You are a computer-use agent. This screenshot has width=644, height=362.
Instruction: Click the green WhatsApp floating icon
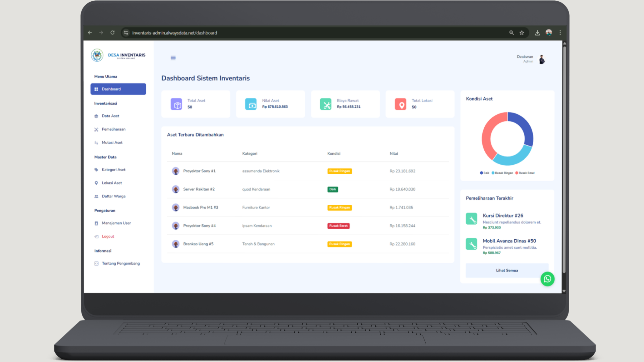[547, 279]
